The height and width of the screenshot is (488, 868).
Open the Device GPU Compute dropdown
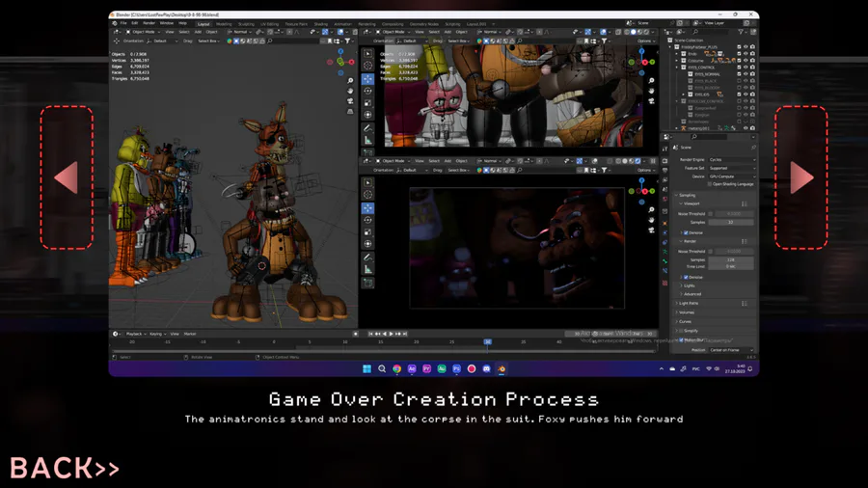click(x=732, y=176)
